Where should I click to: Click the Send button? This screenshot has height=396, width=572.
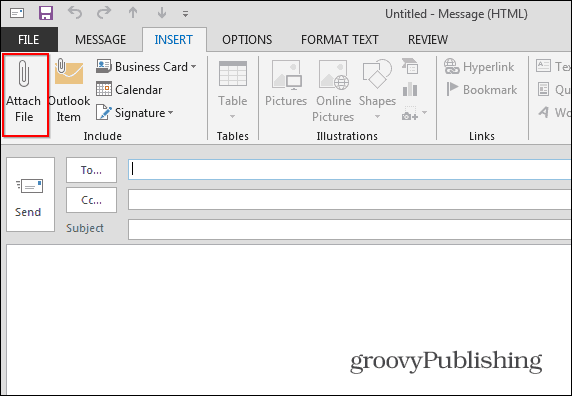pos(30,194)
